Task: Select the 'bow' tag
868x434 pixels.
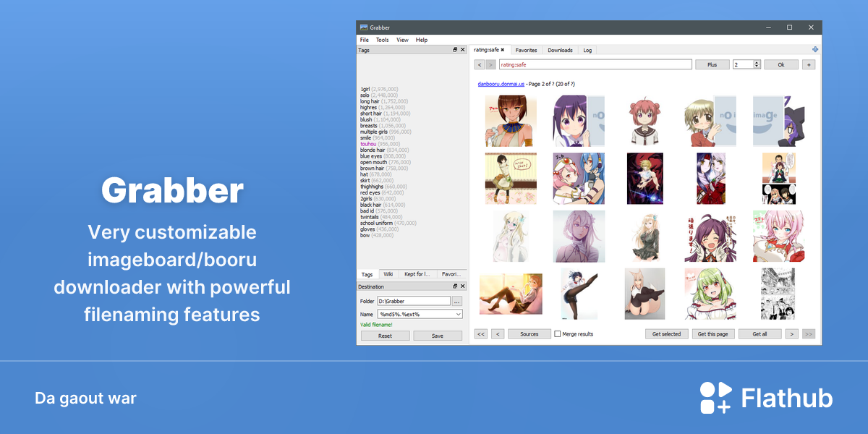Action: 365,235
